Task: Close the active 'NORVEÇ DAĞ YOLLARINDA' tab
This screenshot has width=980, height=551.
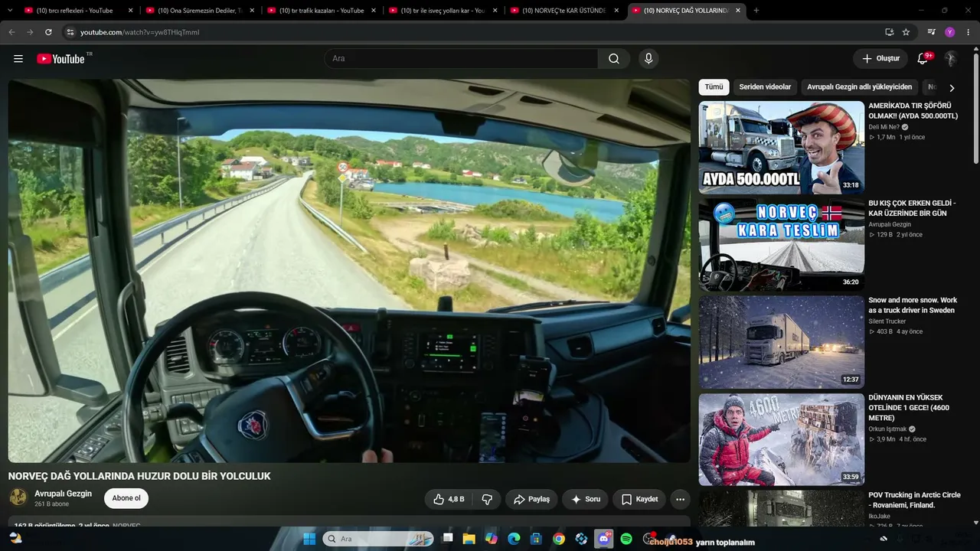Action: point(737,11)
